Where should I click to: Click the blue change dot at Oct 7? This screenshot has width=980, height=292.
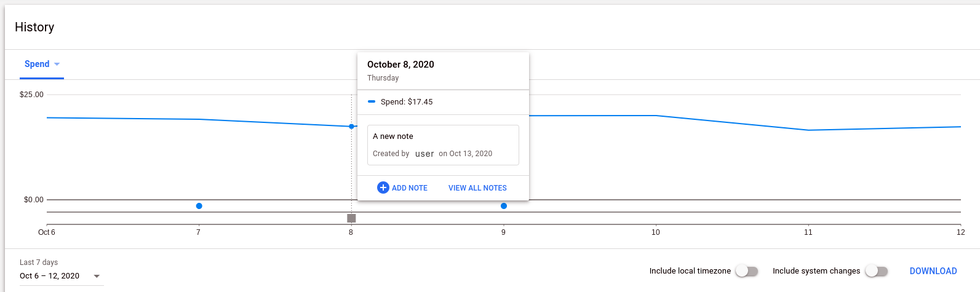click(x=199, y=206)
